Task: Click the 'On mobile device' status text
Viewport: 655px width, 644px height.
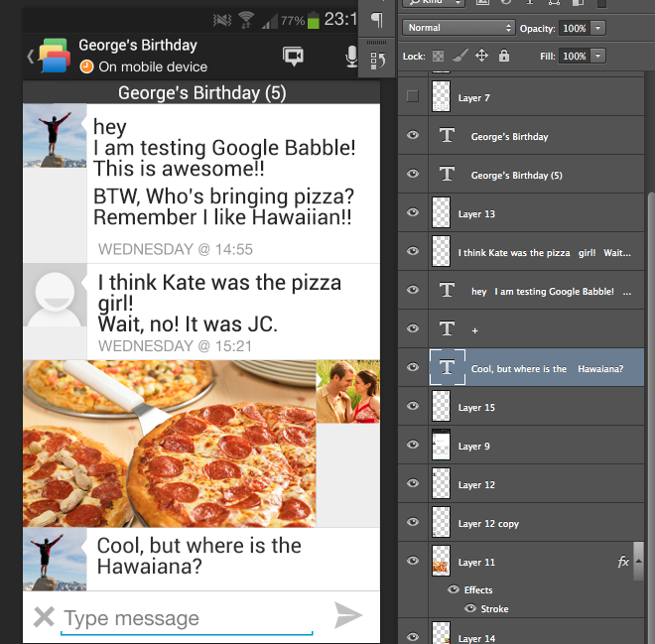Action: pos(153,66)
